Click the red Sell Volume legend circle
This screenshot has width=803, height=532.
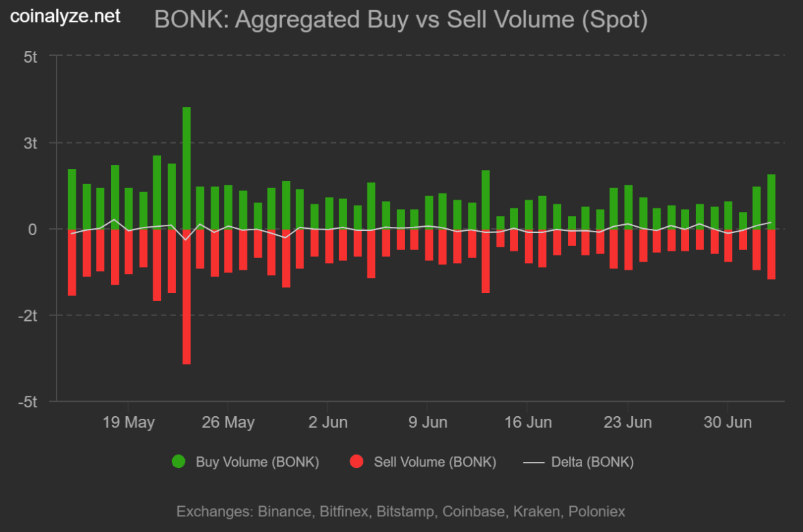click(357, 461)
